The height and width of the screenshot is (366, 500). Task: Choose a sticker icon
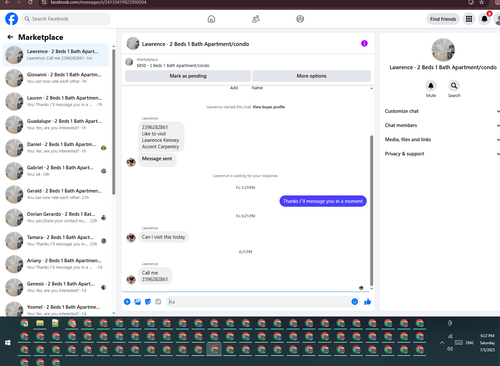click(x=148, y=302)
